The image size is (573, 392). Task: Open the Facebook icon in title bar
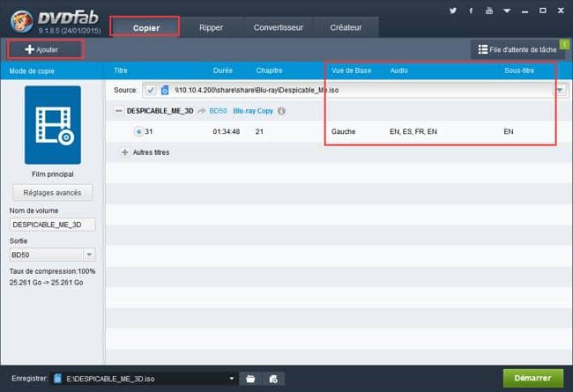tap(471, 11)
